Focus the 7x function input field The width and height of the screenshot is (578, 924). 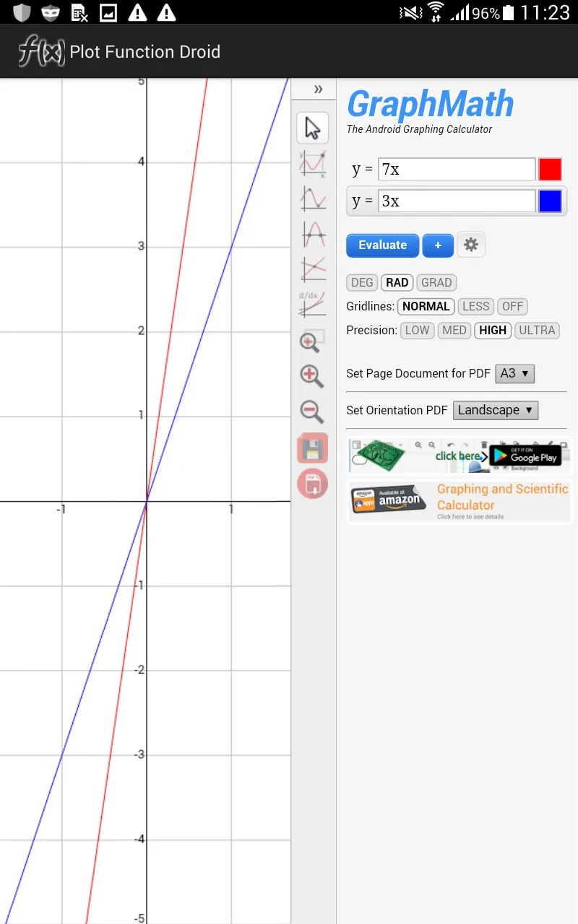click(x=457, y=170)
